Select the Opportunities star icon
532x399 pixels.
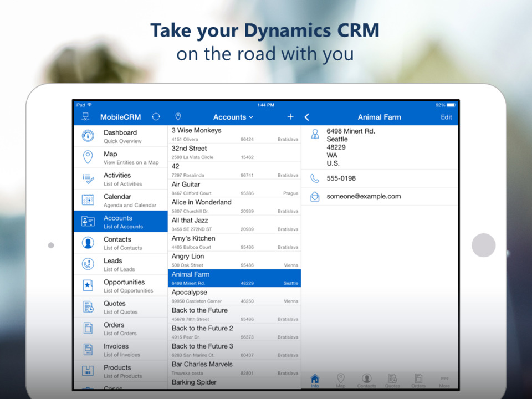pyautogui.click(x=89, y=286)
